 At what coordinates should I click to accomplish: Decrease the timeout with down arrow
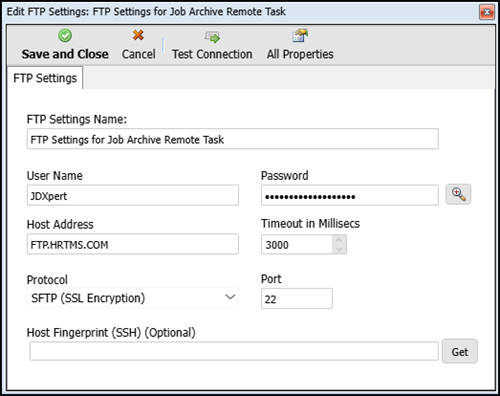(x=339, y=249)
